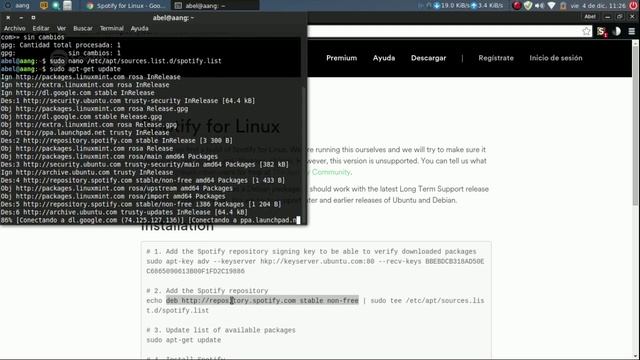Click 'Des:6 http://archive.ubuntu.com trusty-updates' terminal line

point(124,212)
